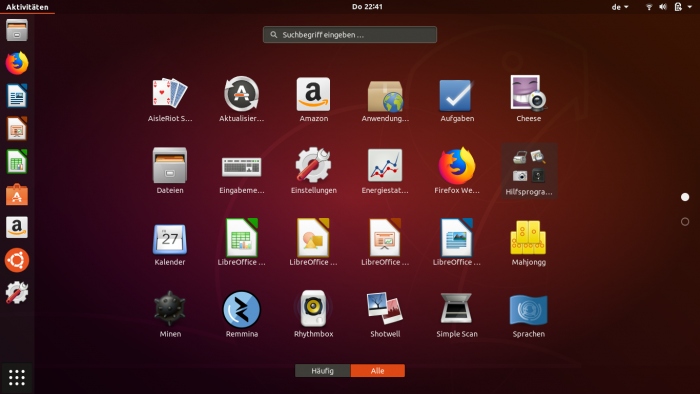Launch LibreOffice Draw from the app grid
Image resolution: width=700 pixels, height=394 pixels.
pyautogui.click(x=313, y=243)
